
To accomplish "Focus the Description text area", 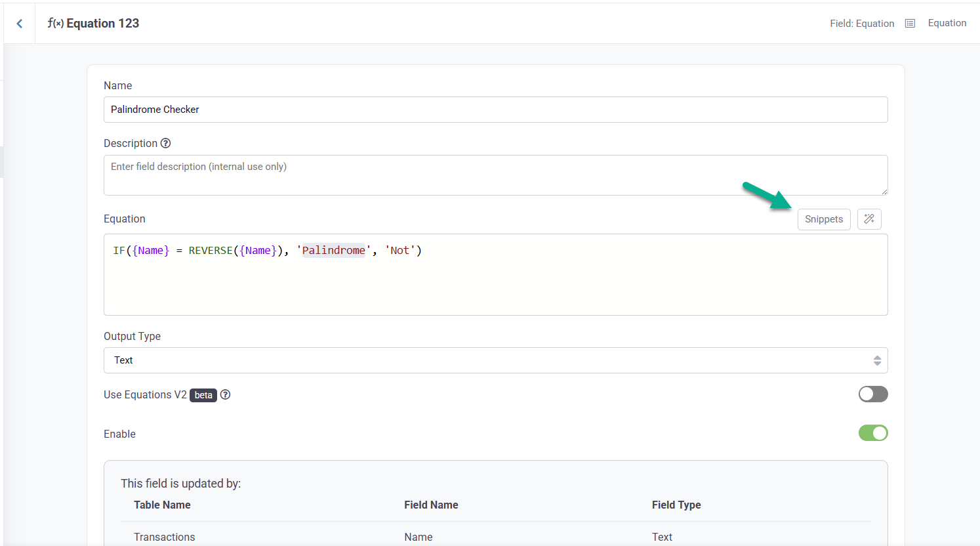I will click(495, 175).
